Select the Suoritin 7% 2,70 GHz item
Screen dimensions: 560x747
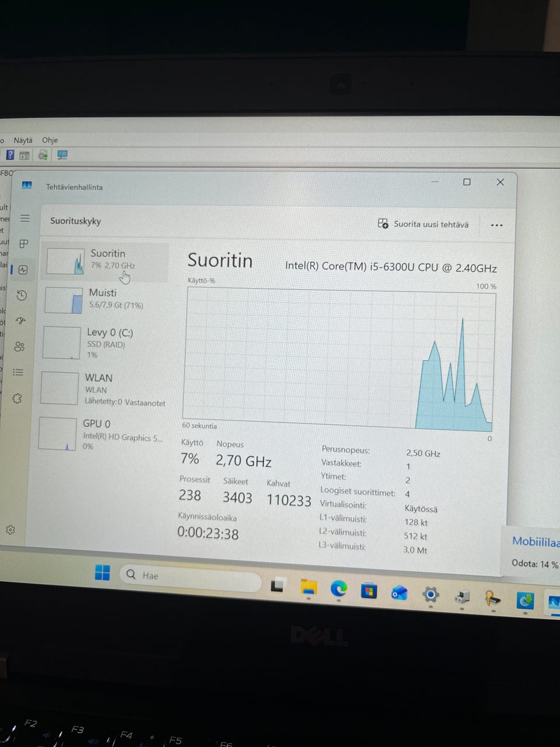[x=106, y=261]
